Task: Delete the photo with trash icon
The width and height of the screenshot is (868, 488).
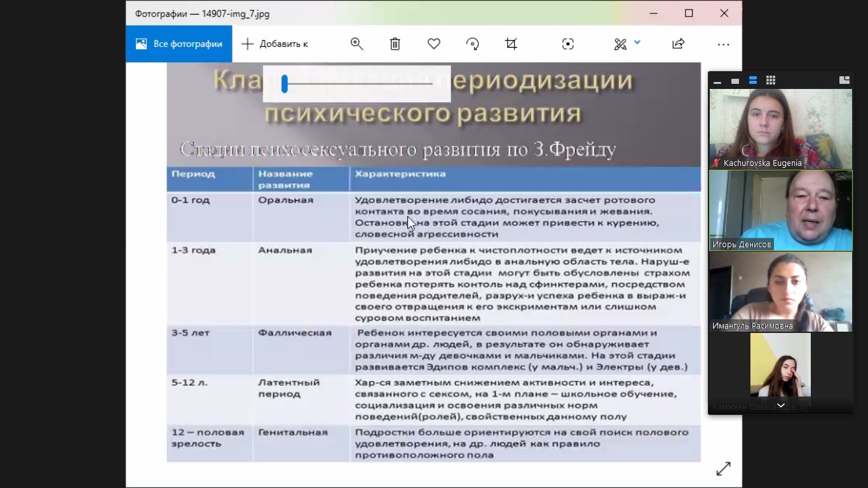Action: pos(395,44)
